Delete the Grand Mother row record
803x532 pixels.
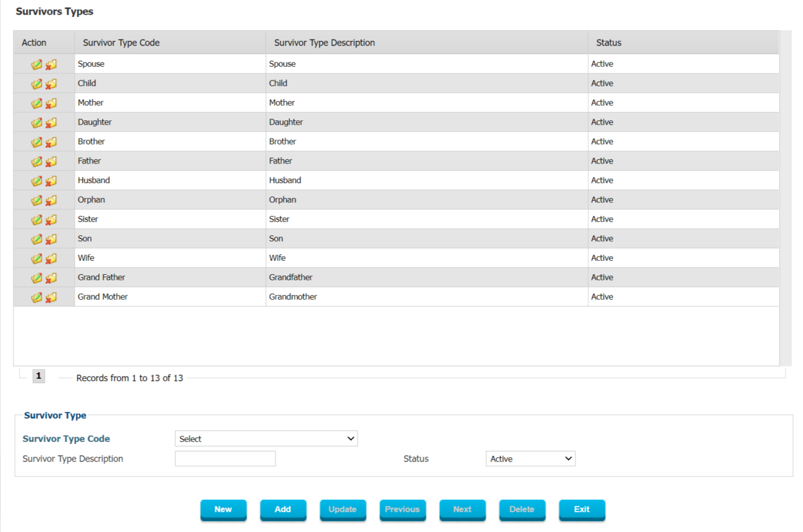click(x=51, y=298)
